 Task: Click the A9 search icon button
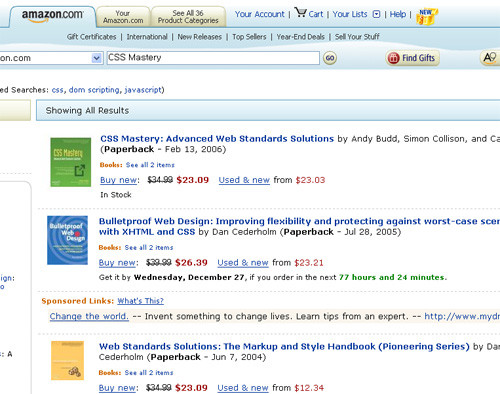(x=490, y=58)
